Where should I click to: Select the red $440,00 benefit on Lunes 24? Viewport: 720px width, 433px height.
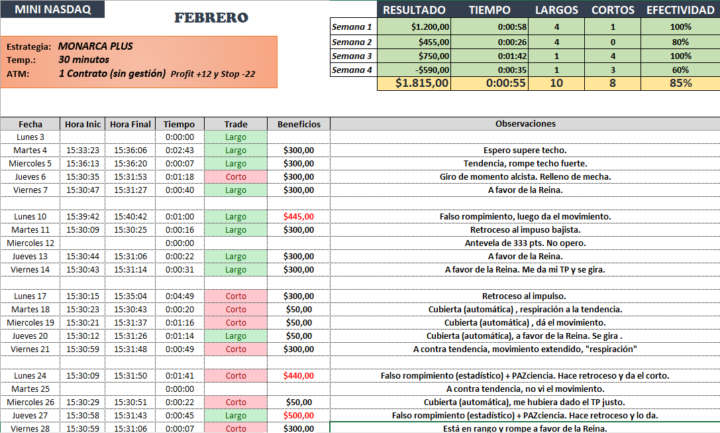click(x=299, y=376)
